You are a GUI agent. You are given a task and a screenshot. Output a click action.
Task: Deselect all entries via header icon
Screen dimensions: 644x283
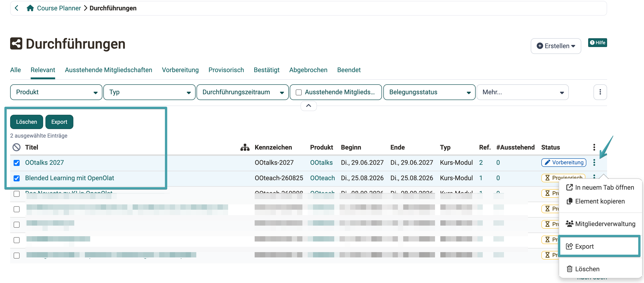pyautogui.click(x=17, y=147)
